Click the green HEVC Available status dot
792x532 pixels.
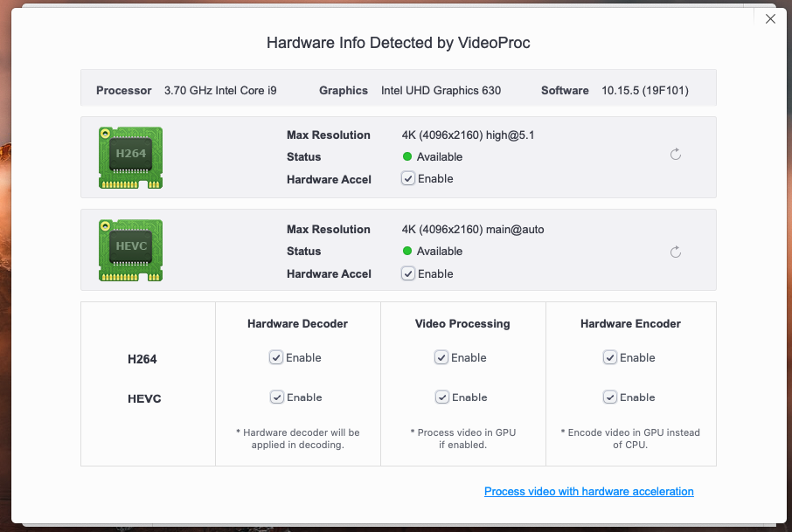point(407,251)
